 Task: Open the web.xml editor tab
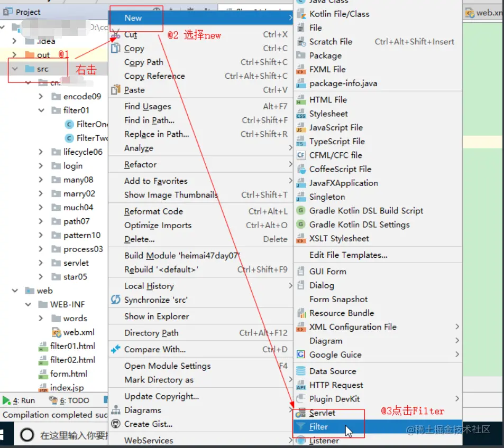484,13
